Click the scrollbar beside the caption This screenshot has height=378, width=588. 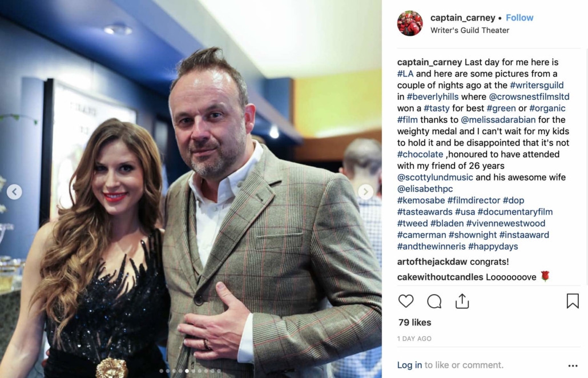(x=586, y=167)
